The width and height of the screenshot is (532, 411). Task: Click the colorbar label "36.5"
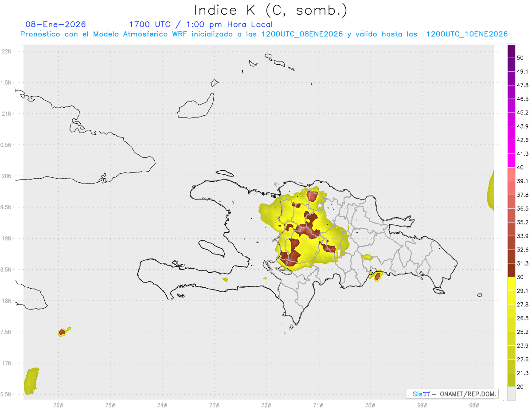click(x=523, y=208)
